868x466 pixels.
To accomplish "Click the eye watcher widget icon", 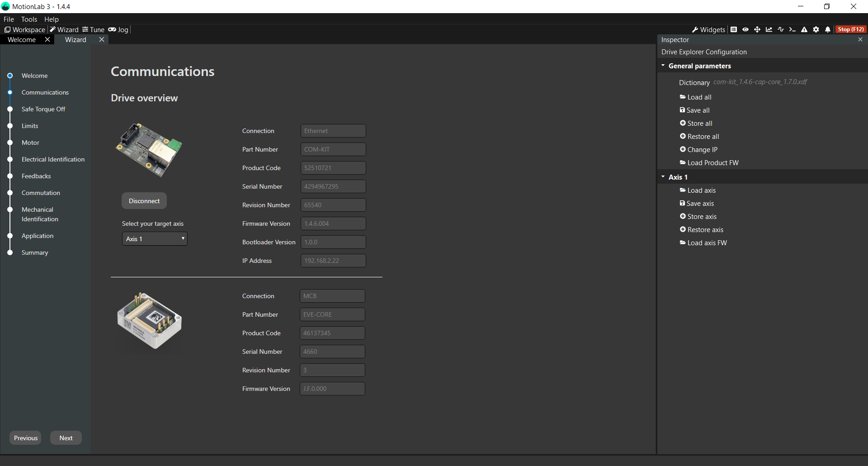I will (745, 29).
